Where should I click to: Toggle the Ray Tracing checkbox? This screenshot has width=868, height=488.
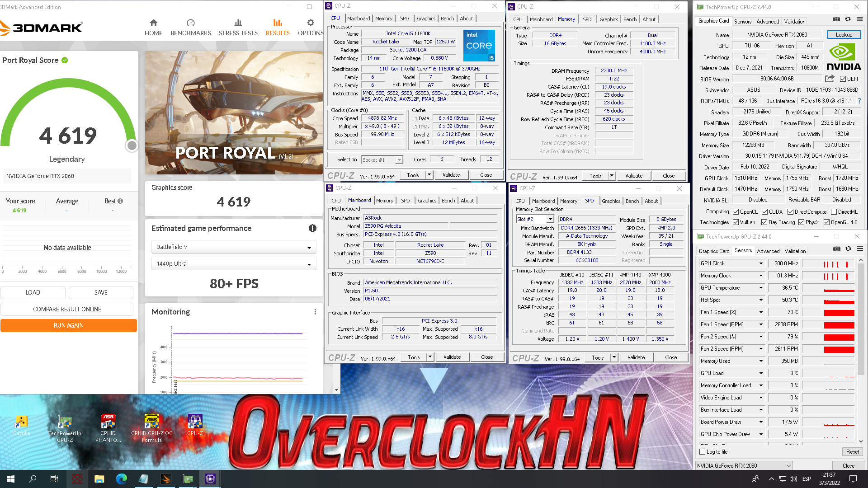pyautogui.click(x=764, y=222)
